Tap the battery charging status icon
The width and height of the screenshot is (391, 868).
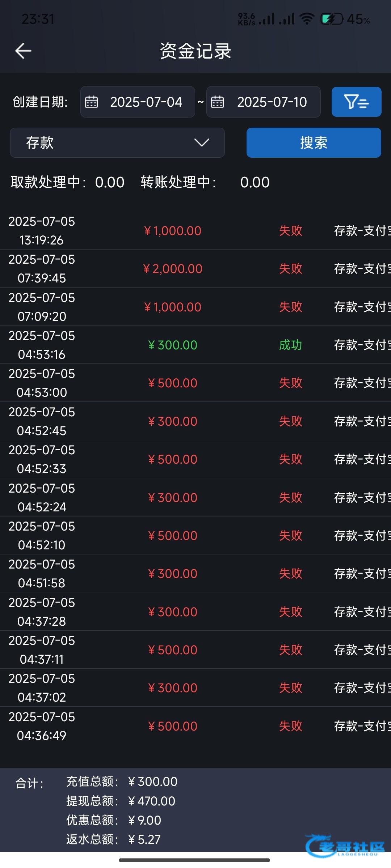pyautogui.click(x=331, y=19)
